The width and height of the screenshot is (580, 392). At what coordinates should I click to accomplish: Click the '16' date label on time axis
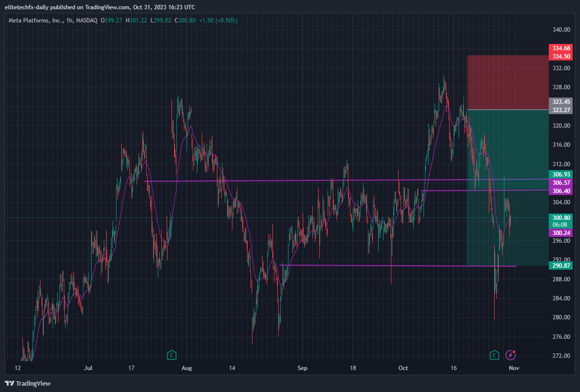[x=453, y=368]
